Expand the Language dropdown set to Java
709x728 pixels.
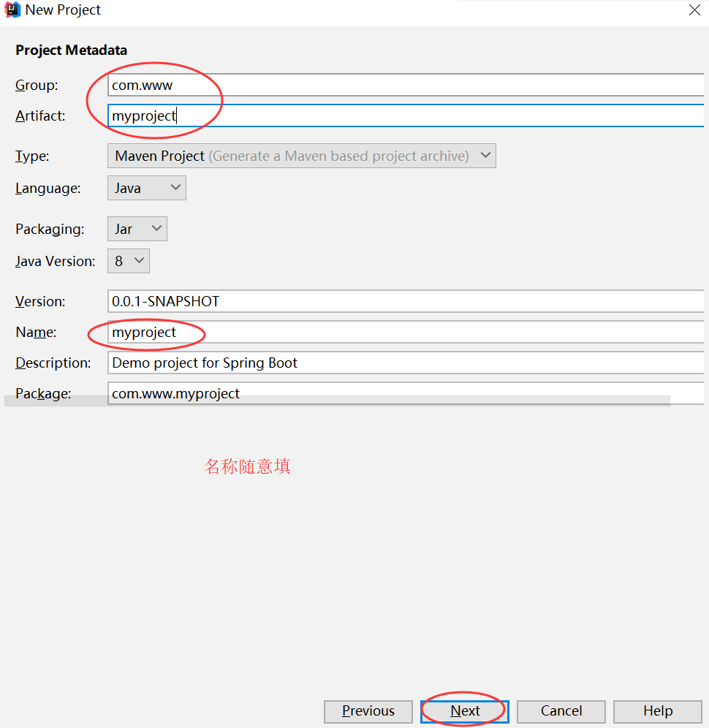click(147, 188)
